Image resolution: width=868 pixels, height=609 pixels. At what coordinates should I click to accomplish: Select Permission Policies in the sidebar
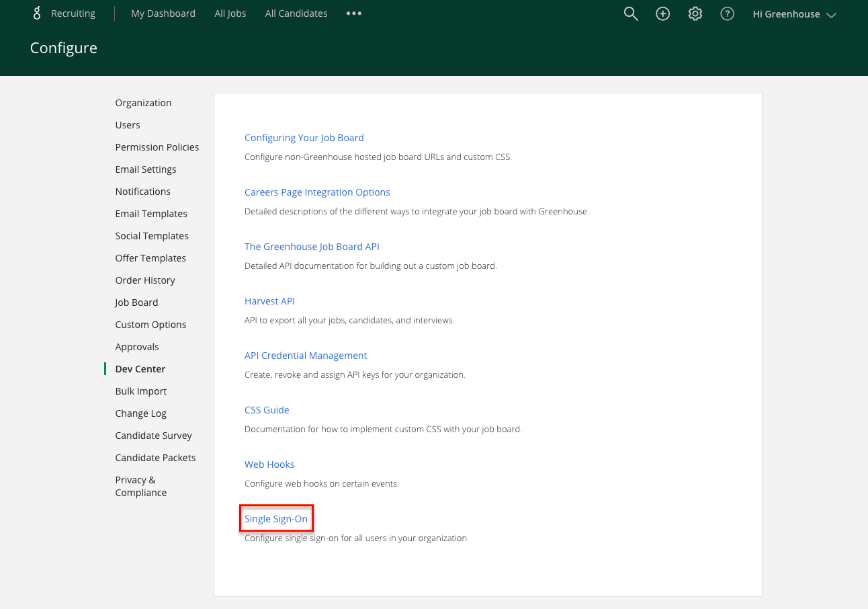pos(157,147)
